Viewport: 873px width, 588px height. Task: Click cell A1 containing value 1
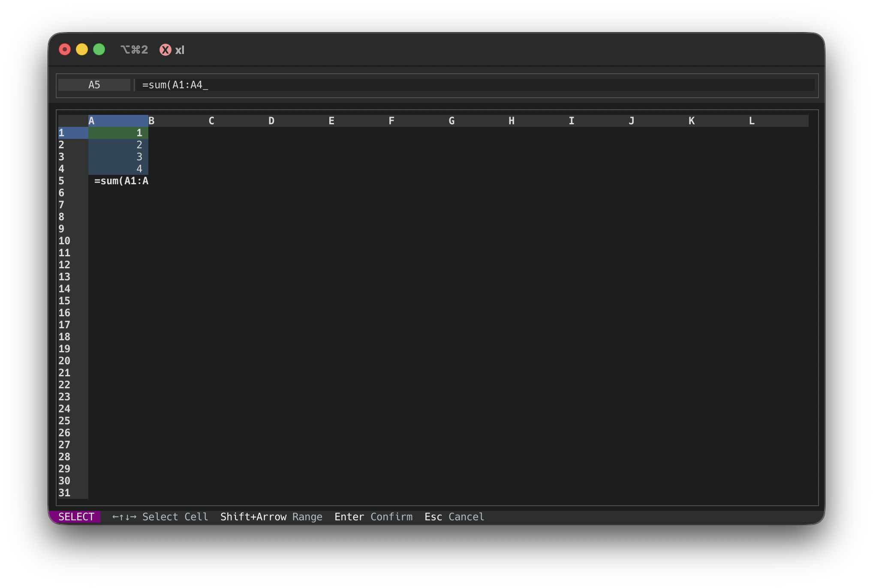click(x=118, y=133)
